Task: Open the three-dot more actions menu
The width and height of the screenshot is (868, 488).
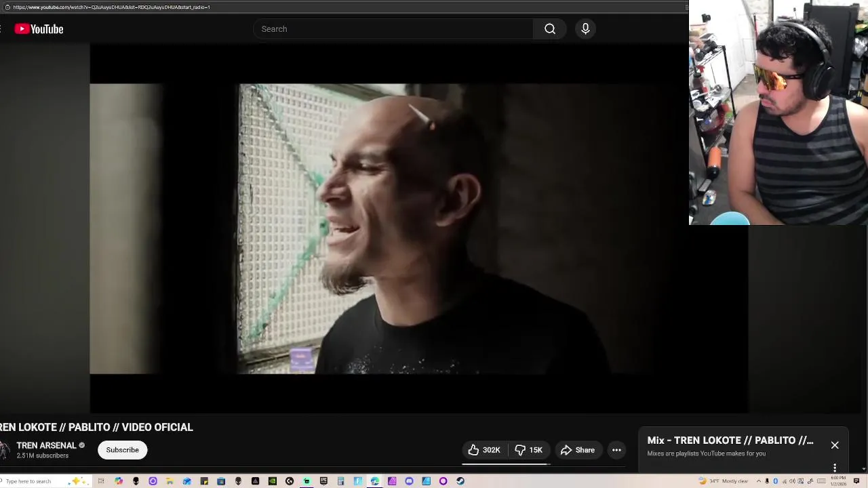Action: click(x=616, y=450)
